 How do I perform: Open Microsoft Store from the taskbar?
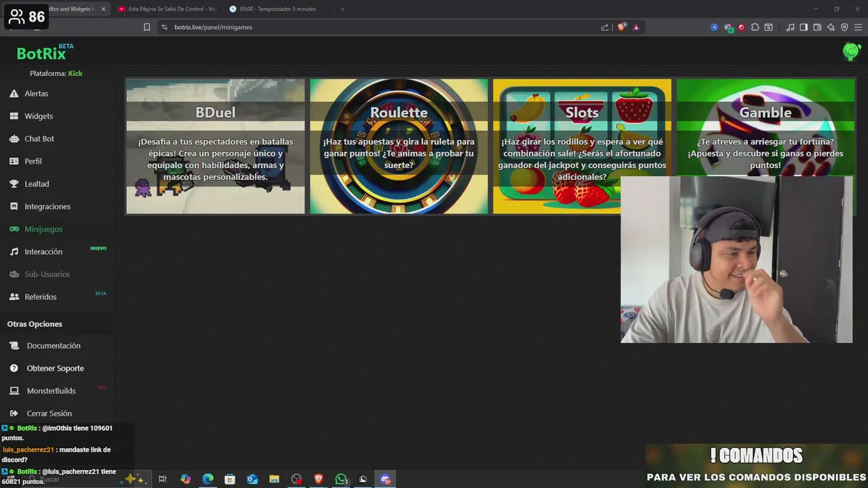point(230,479)
